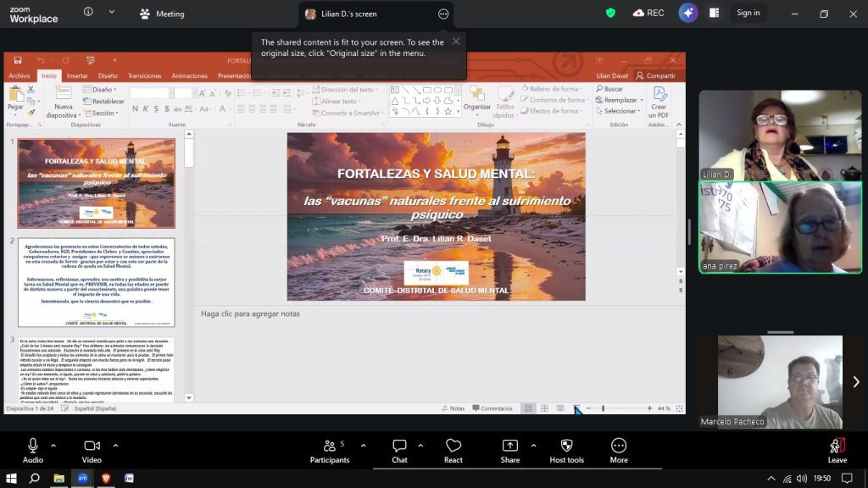Switch to the Meeting tab
The width and height of the screenshot is (868, 488).
tap(161, 14)
